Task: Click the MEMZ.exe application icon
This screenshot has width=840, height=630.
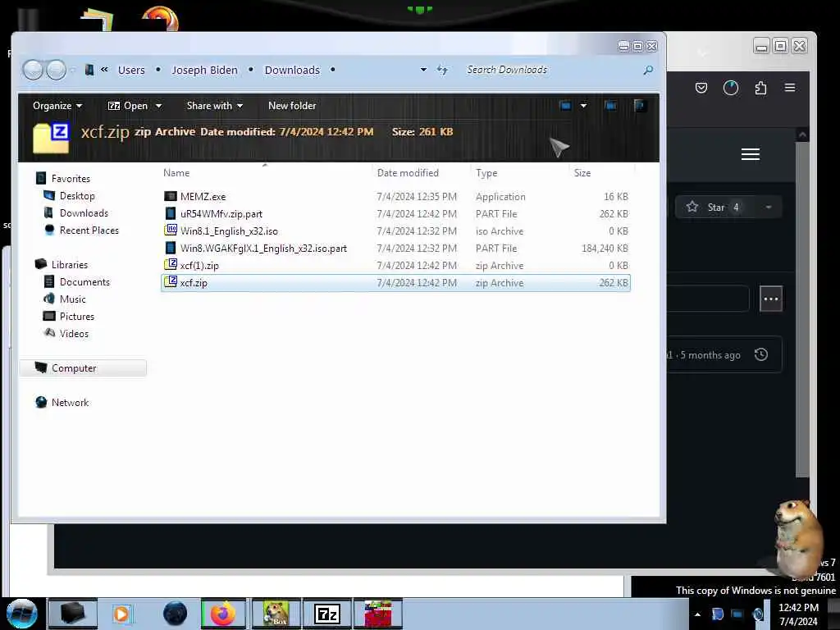Action: (171, 197)
